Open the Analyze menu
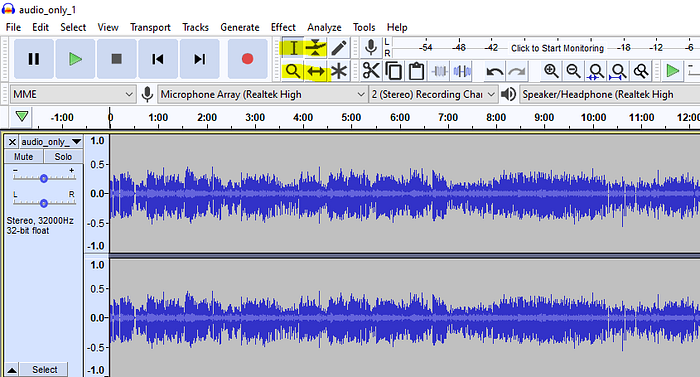Screen dimensions: 700x377 click(324, 27)
